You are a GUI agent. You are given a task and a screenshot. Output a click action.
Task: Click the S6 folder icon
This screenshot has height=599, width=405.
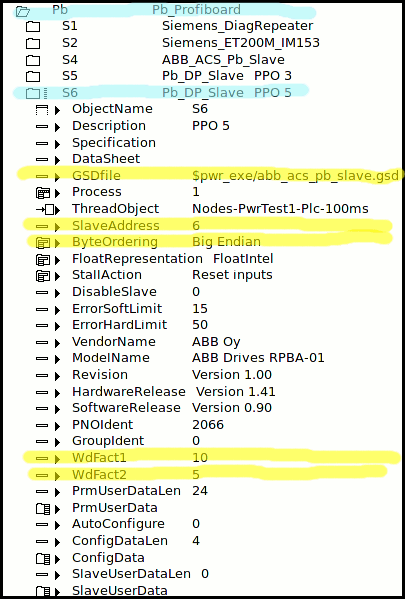coord(33,93)
